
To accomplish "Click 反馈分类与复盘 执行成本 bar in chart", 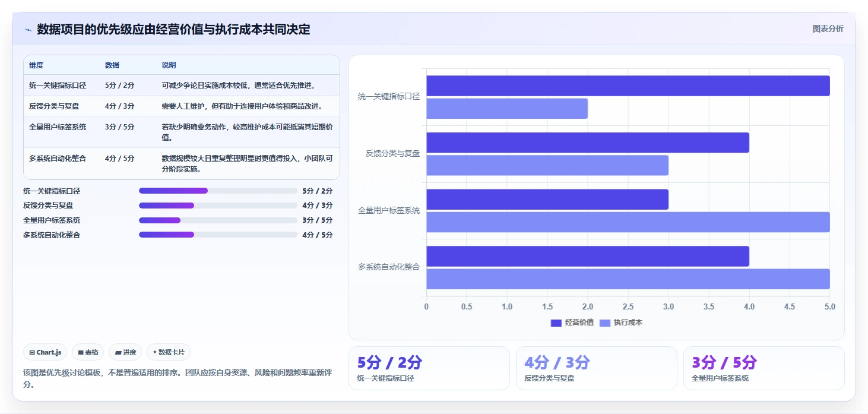I will (x=547, y=165).
